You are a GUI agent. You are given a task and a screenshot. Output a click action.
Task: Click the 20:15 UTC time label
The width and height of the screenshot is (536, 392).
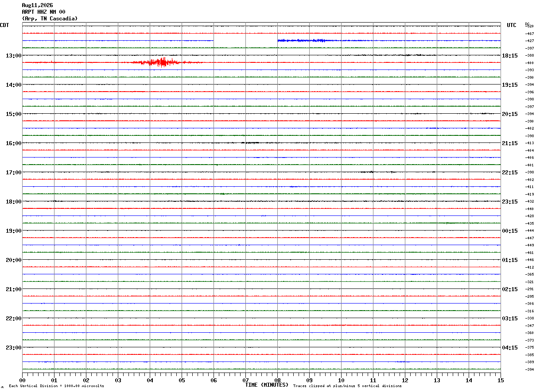(x=510, y=114)
